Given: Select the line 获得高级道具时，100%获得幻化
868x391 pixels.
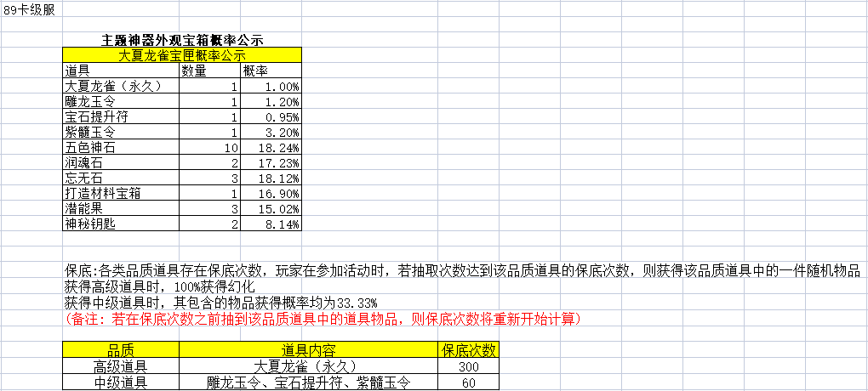Looking at the screenshot, I should (x=159, y=286).
